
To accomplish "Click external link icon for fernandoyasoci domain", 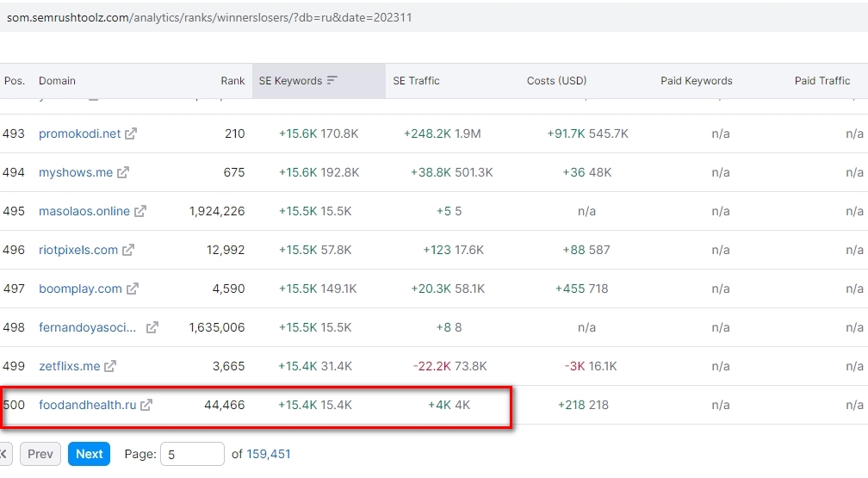I will click(x=152, y=327).
